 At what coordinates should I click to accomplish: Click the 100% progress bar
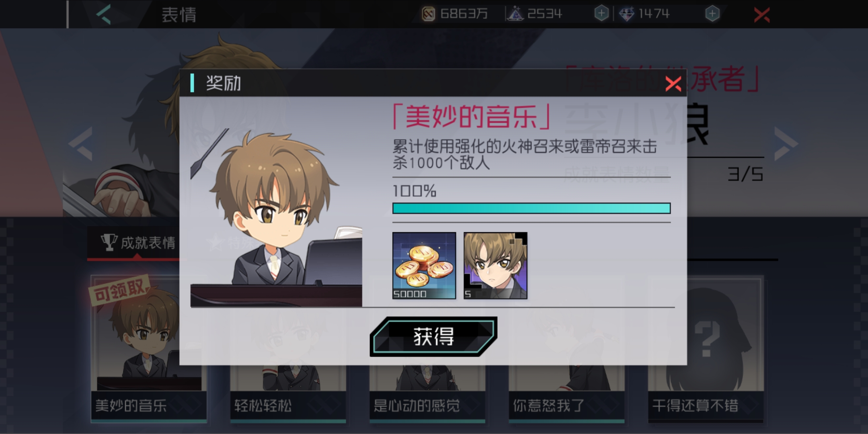point(531,208)
